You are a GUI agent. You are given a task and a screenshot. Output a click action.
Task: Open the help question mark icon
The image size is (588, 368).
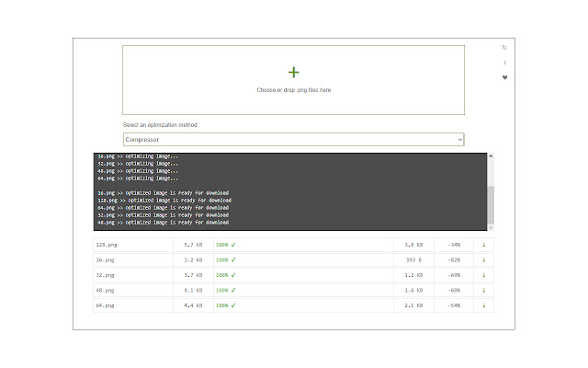tap(504, 63)
